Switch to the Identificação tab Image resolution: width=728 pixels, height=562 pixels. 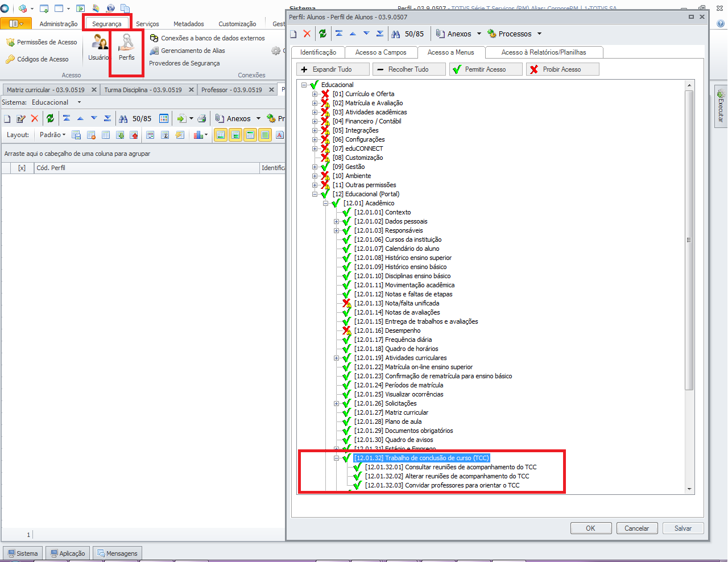coord(318,52)
